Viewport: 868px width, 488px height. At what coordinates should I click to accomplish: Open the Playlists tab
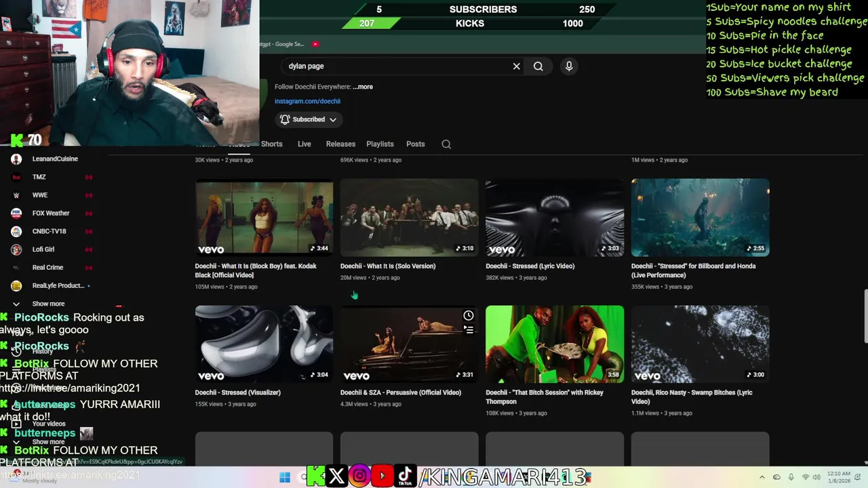[x=380, y=144]
